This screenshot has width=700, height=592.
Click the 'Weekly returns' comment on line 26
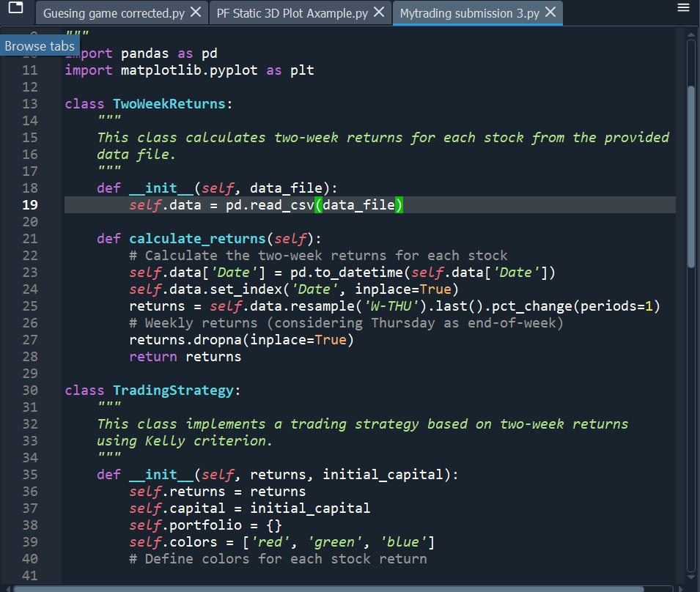pos(347,323)
